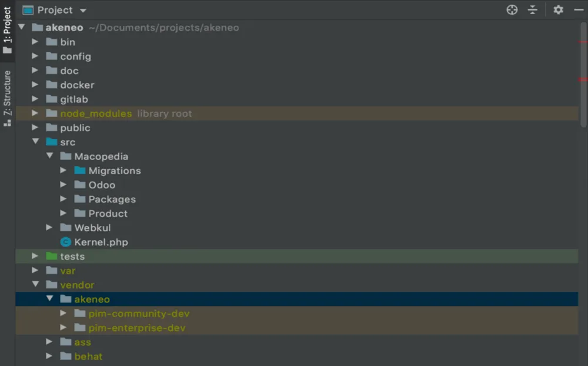Expand the Odoo folder arrow

64,185
